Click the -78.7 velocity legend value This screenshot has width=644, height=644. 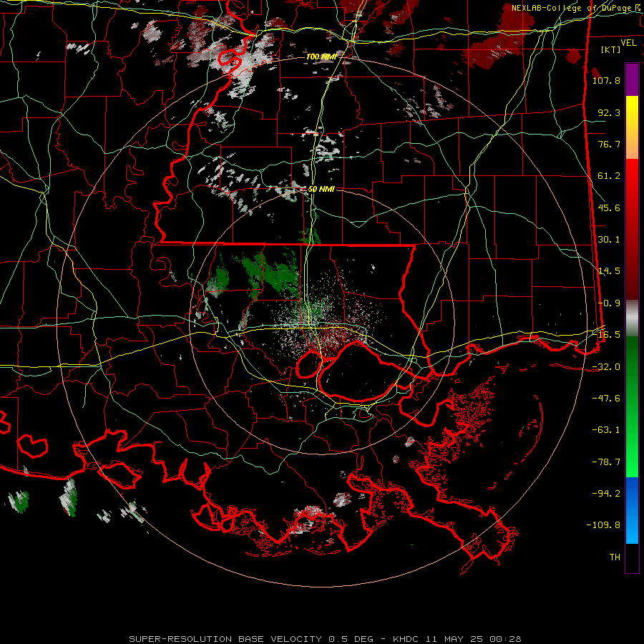click(x=606, y=462)
